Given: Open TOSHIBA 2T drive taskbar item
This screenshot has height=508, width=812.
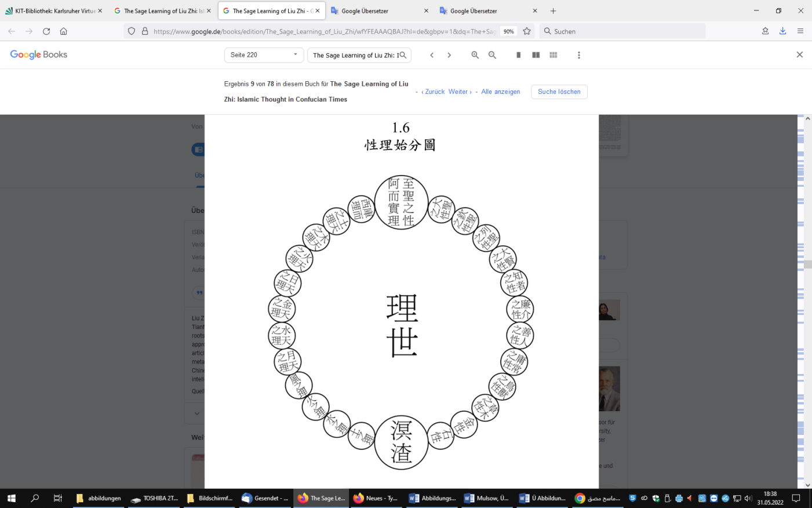Looking at the screenshot, I should coord(154,498).
